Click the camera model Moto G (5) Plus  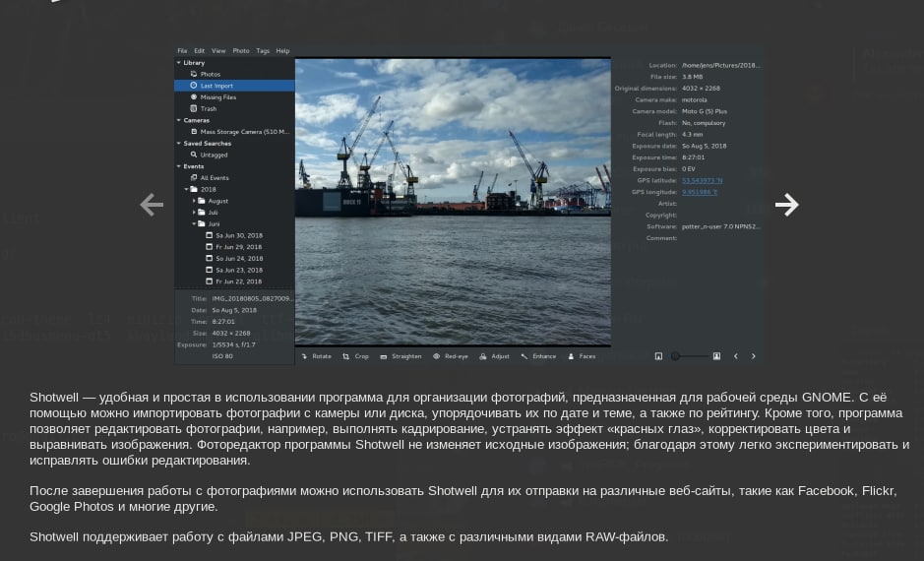point(705,111)
